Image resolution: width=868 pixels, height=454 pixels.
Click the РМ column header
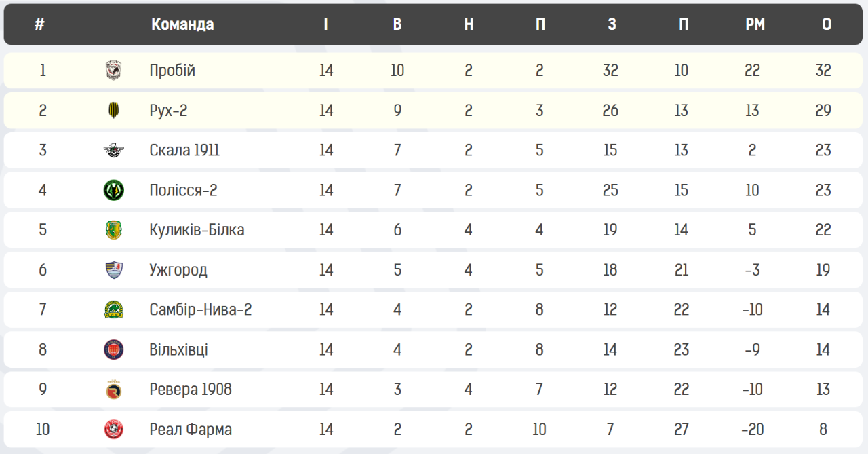pyautogui.click(x=755, y=24)
